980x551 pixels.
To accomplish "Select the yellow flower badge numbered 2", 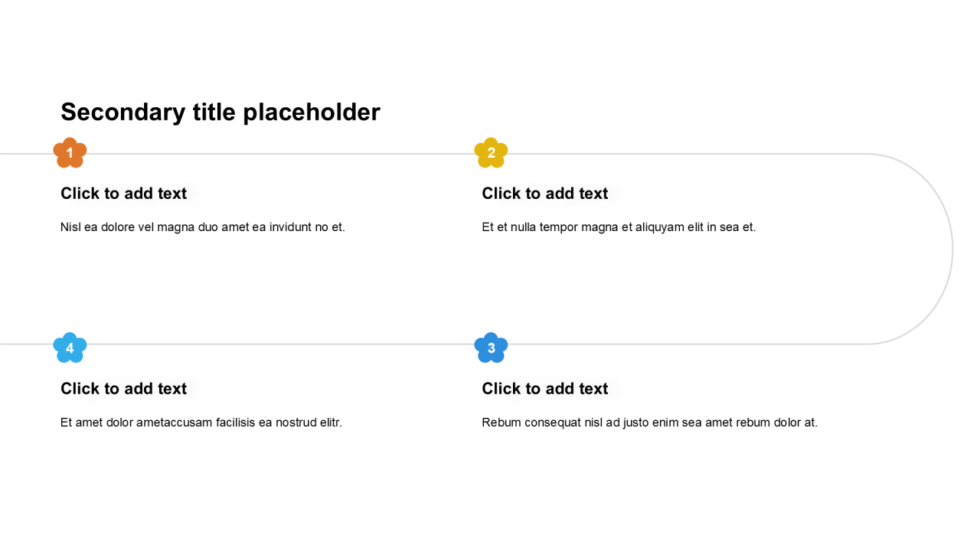I will point(491,153).
